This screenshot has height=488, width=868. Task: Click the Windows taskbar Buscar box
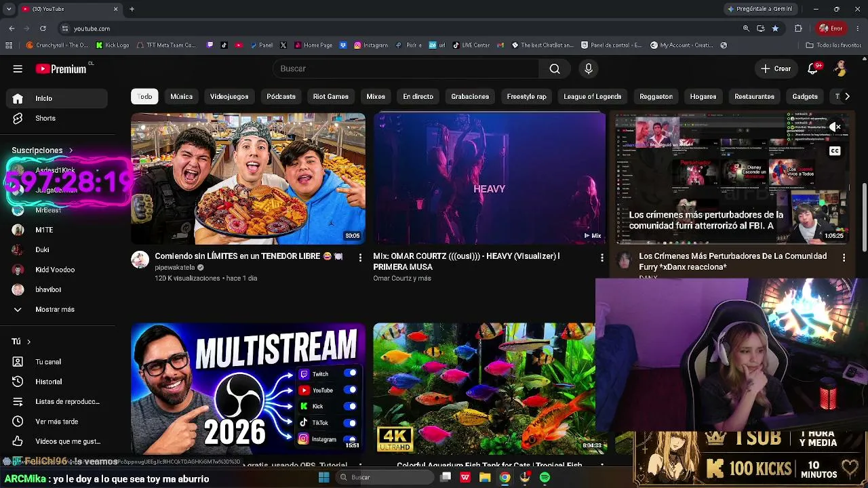(x=385, y=477)
